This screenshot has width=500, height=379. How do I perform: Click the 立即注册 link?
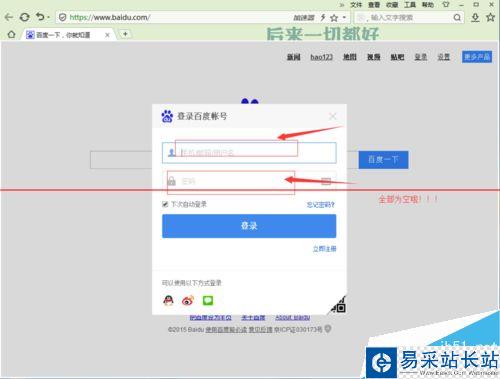tap(324, 249)
